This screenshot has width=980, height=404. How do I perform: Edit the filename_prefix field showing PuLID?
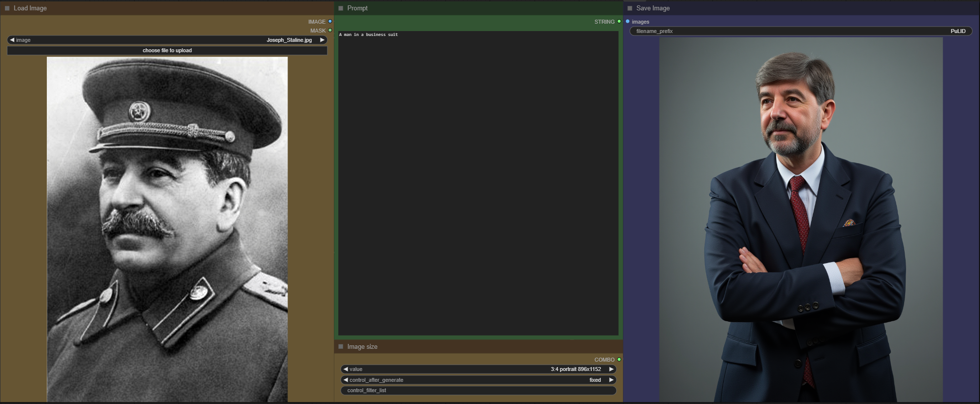(800, 31)
